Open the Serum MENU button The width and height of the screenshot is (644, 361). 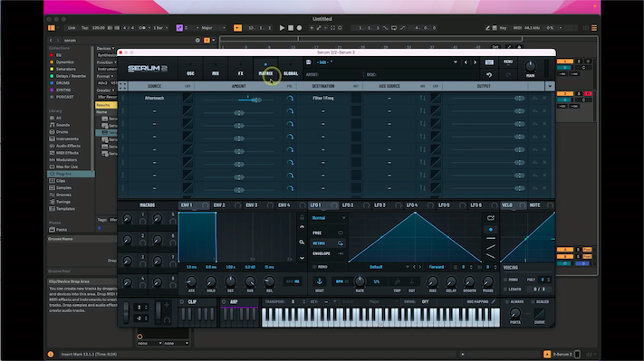pos(507,62)
